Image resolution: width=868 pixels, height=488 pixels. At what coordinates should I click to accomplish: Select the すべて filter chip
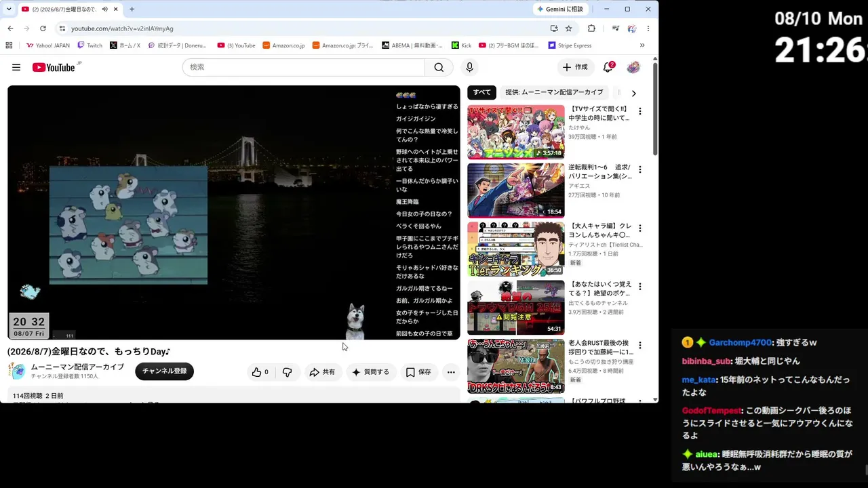[482, 92]
